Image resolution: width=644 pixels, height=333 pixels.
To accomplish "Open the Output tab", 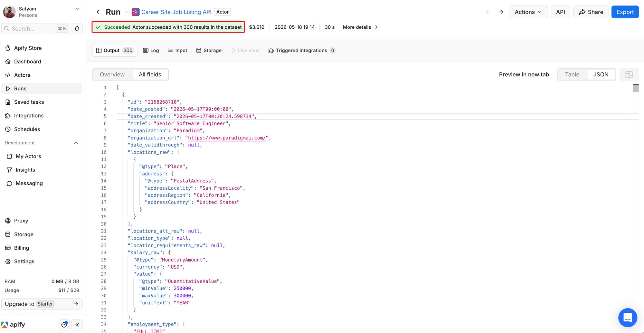I will pos(115,50).
